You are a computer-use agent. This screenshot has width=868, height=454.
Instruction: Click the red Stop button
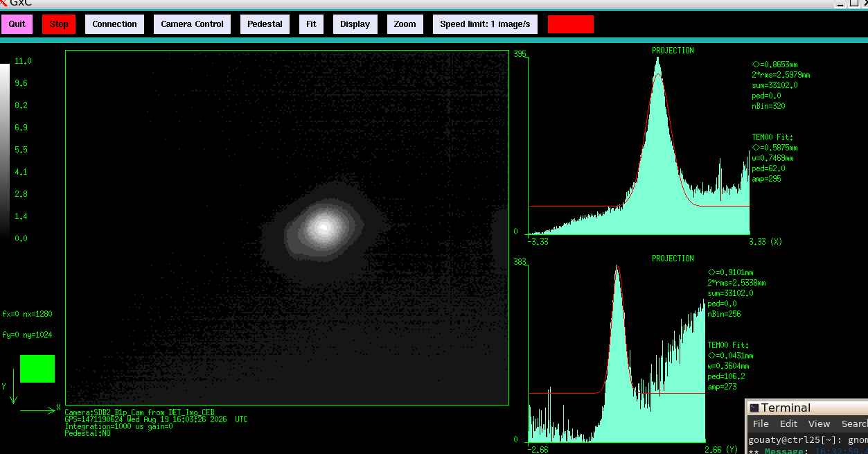(x=59, y=24)
